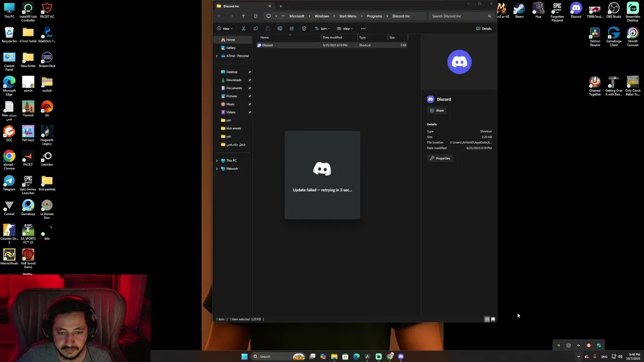Click the ENG language indicator
This screenshot has width=644, height=362.
[x=604, y=356]
